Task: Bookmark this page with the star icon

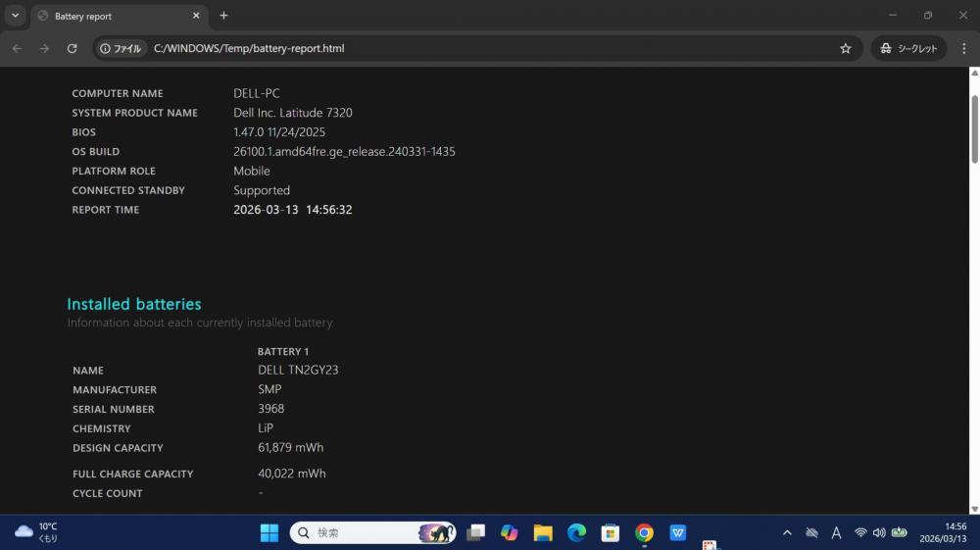Action: coord(846,48)
